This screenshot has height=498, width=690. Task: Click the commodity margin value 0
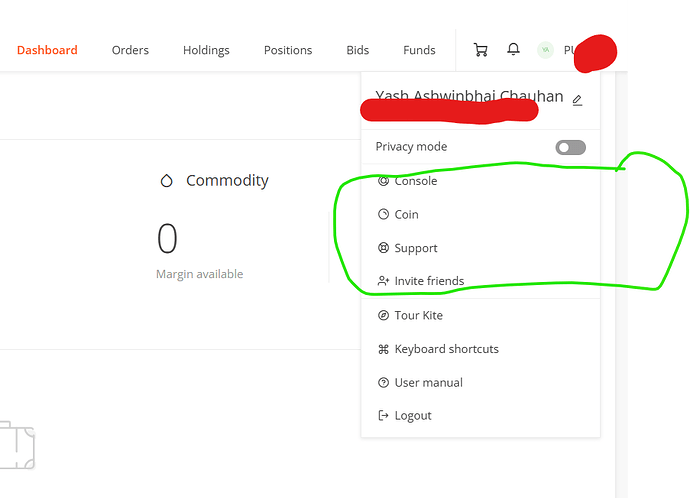167,238
